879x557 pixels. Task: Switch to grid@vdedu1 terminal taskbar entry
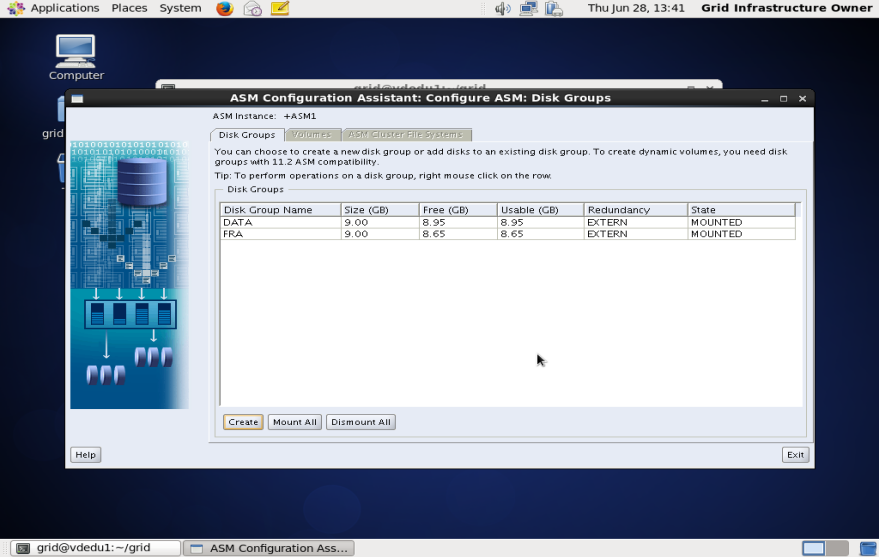[95, 548]
